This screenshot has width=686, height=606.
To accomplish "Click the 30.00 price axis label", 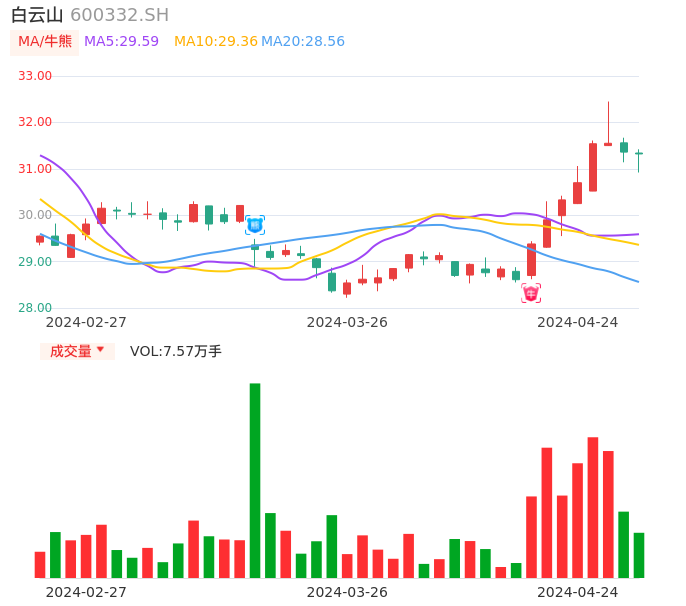I will point(35,215).
